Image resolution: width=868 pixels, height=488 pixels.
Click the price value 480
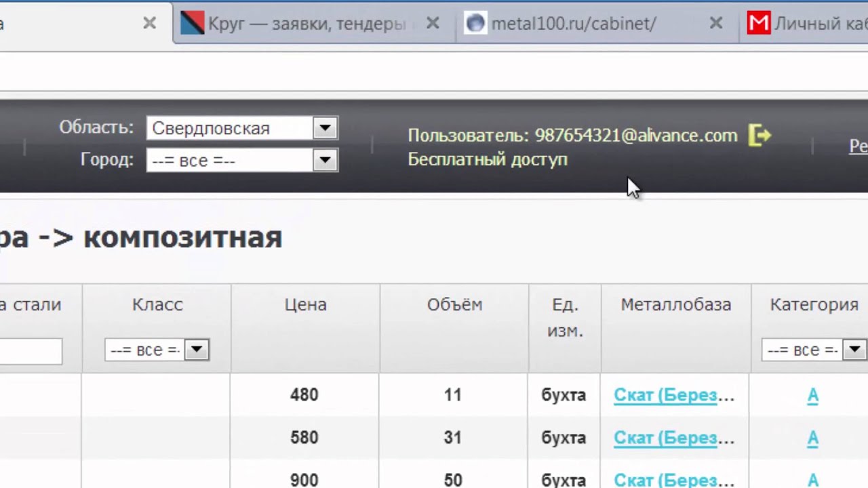(304, 395)
